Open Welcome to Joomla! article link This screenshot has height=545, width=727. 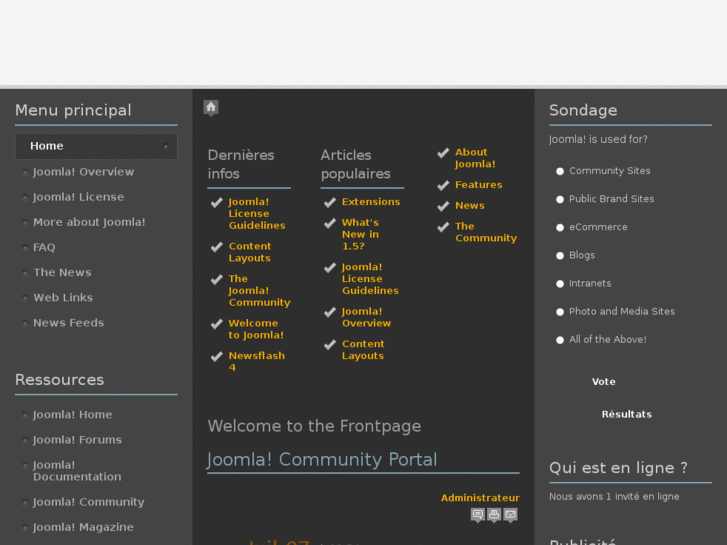point(256,329)
